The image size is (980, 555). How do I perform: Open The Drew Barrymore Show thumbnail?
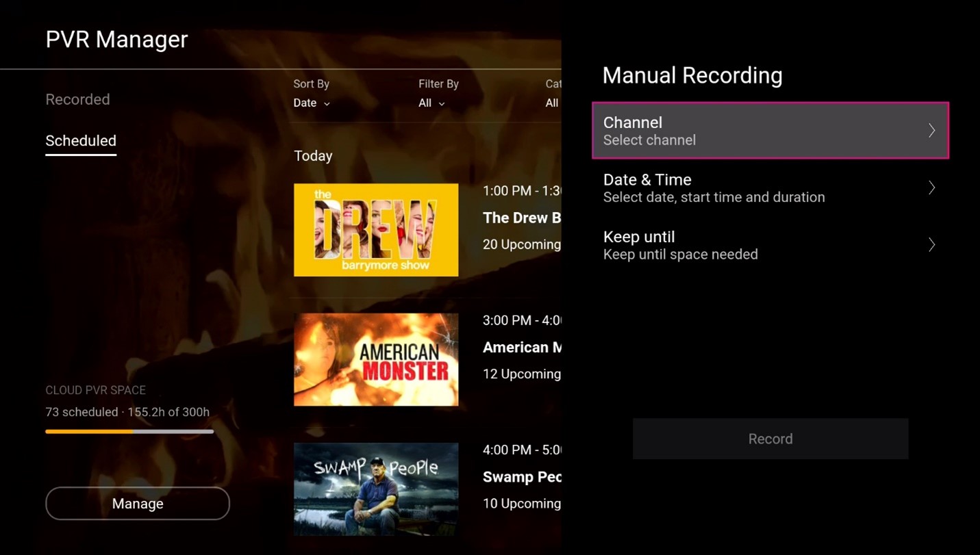point(375,230)
